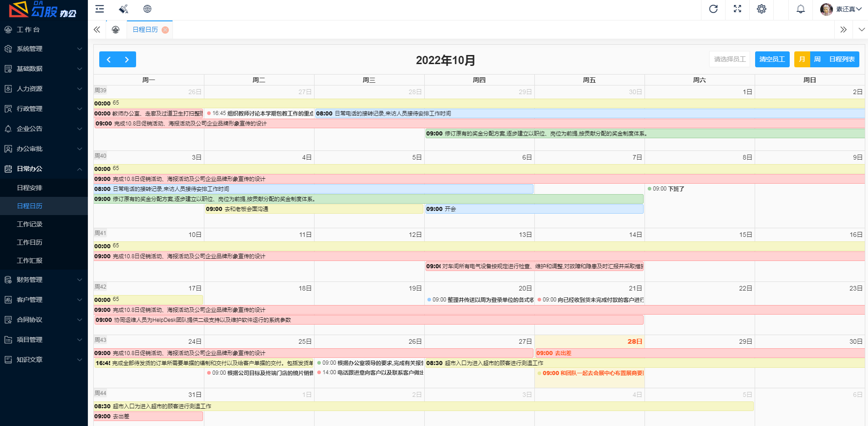The image size is (868, 426).
Task: Click the 知识文章 sidebar icon
Action: [8, 360]
